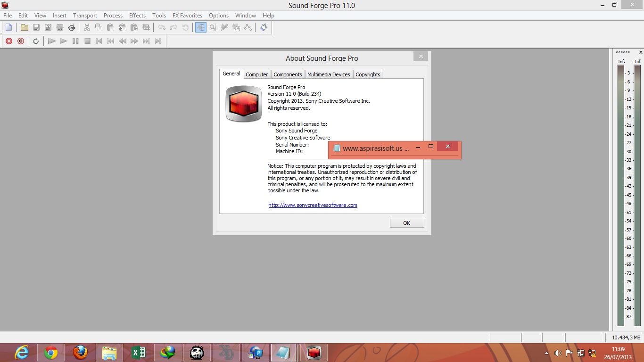Open the Options menu

(x=219, y=16)
